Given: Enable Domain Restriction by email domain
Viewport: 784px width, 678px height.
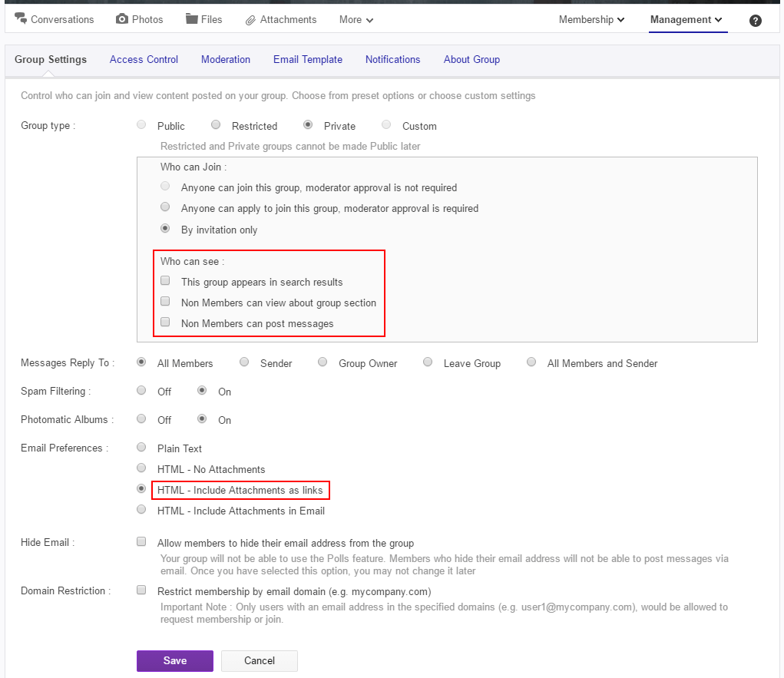Looking at the screenshot, I should click(x=141, y=589).
